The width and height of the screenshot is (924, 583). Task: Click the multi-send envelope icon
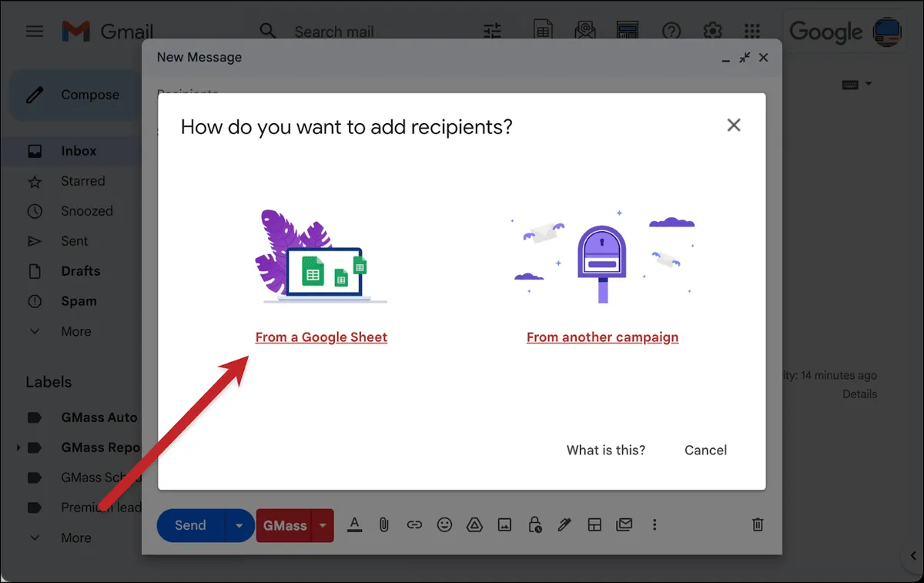624,524
